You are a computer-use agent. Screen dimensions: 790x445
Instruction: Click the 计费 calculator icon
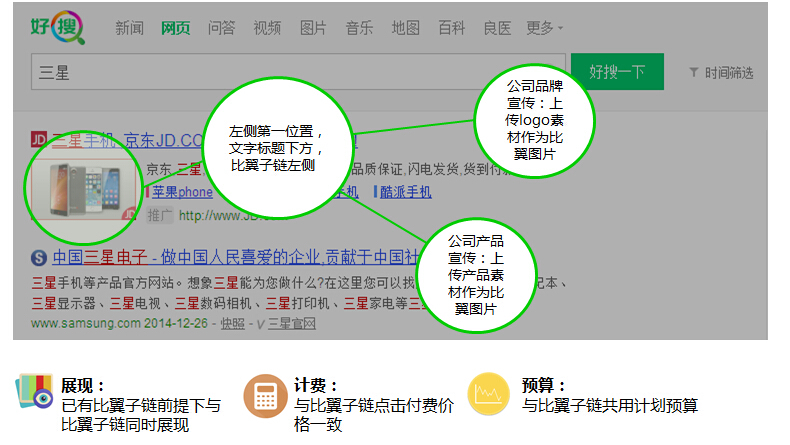[266, 396]
